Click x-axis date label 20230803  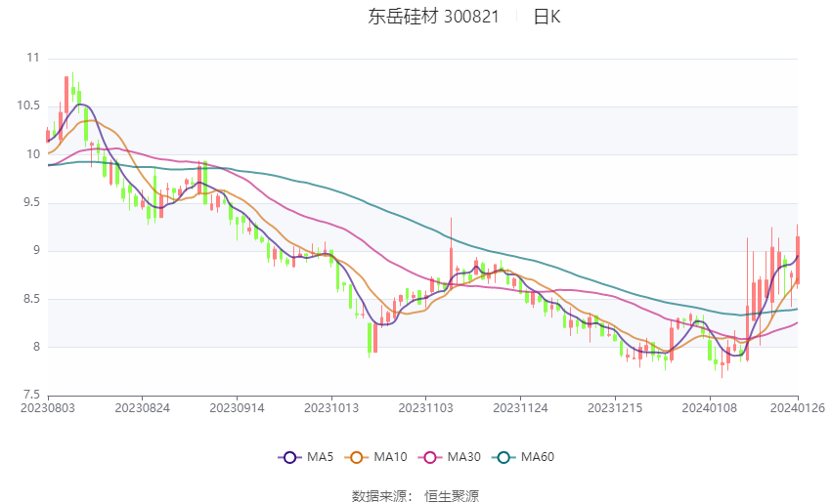[x=48, y=408]
